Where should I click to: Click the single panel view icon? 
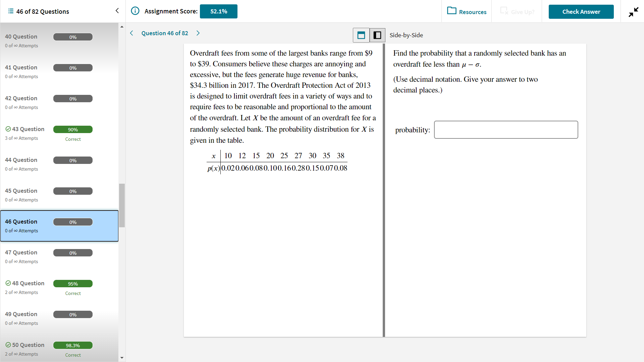[362, 35]
